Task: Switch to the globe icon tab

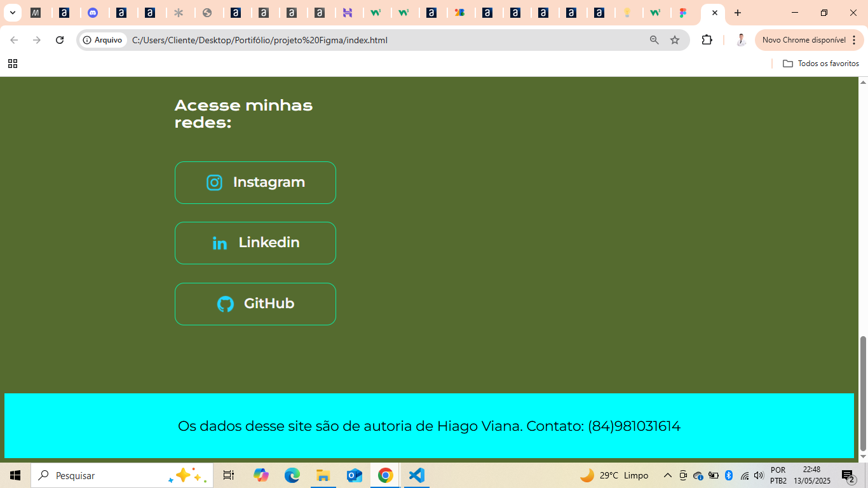Action: pyautogui.click(x=207, y=13)
